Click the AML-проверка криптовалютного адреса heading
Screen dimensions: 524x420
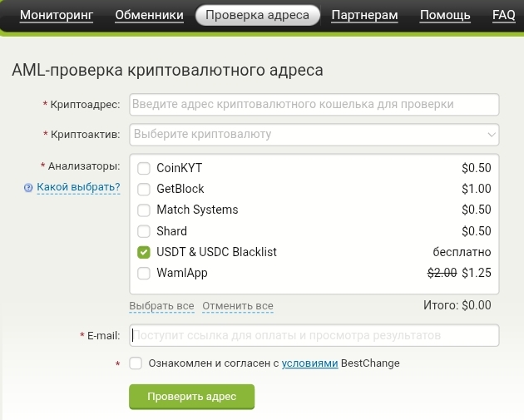click(x=167, y=71)
